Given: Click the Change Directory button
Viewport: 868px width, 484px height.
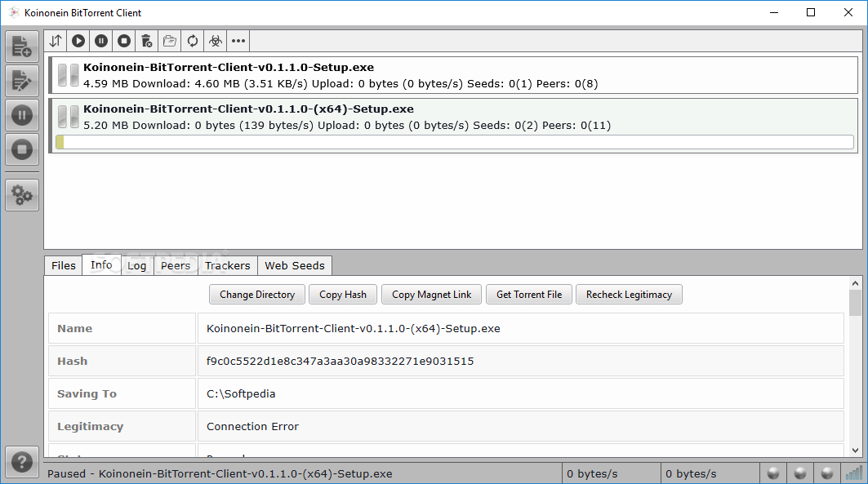Looking at the screenshot, I should [x=257, y=295].
